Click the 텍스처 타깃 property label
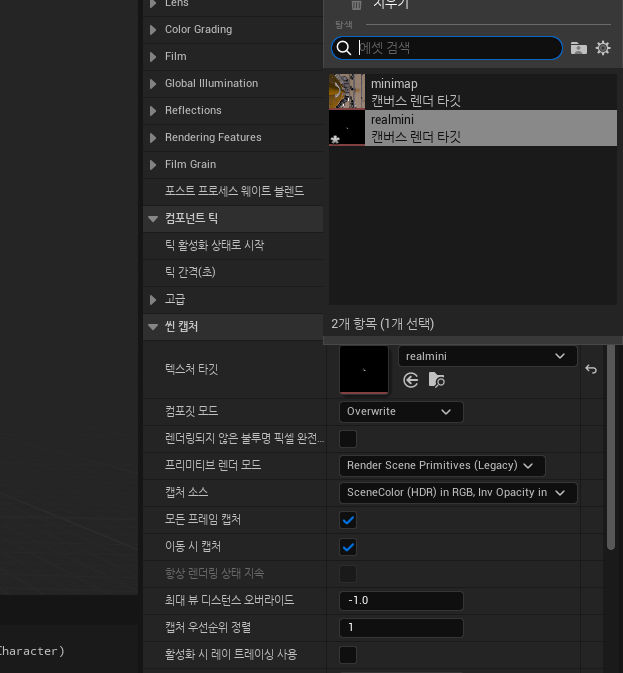Screen dimensions: 623x673 pos(192,370)
